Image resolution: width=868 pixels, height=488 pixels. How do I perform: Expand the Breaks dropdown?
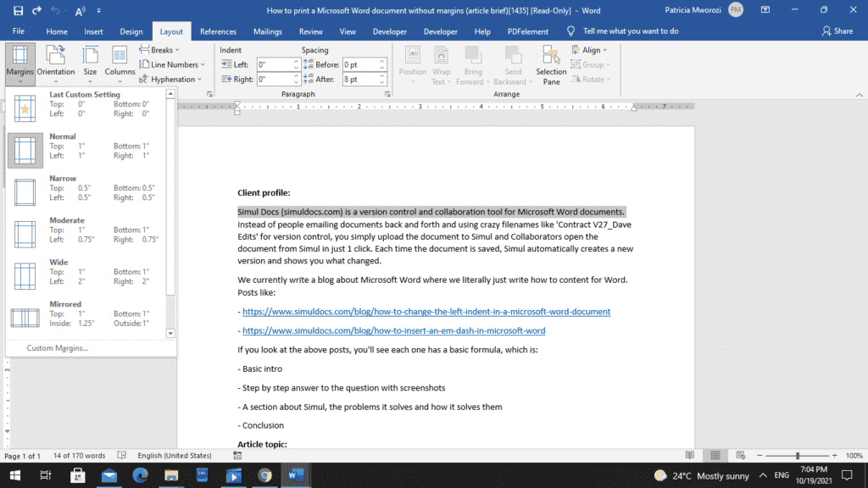click(159, 50)
